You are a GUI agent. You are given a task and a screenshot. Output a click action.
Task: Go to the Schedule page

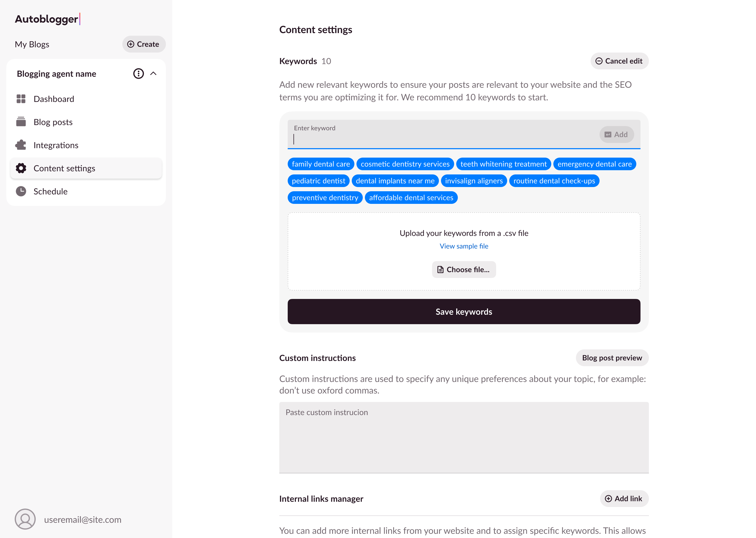point(50,192)
